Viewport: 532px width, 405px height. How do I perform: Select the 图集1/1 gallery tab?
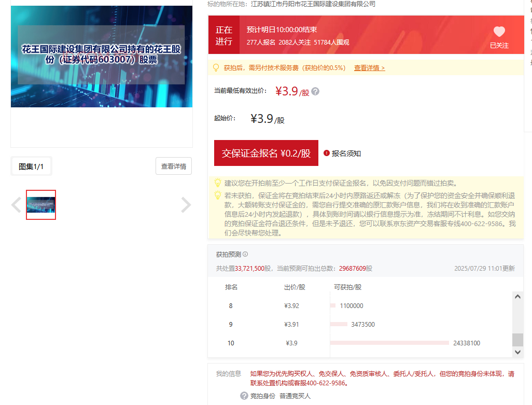[x=31, y=166]
